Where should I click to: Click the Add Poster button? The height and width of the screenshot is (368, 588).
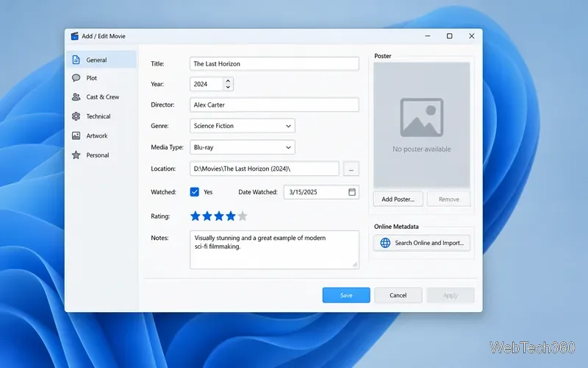398,199
